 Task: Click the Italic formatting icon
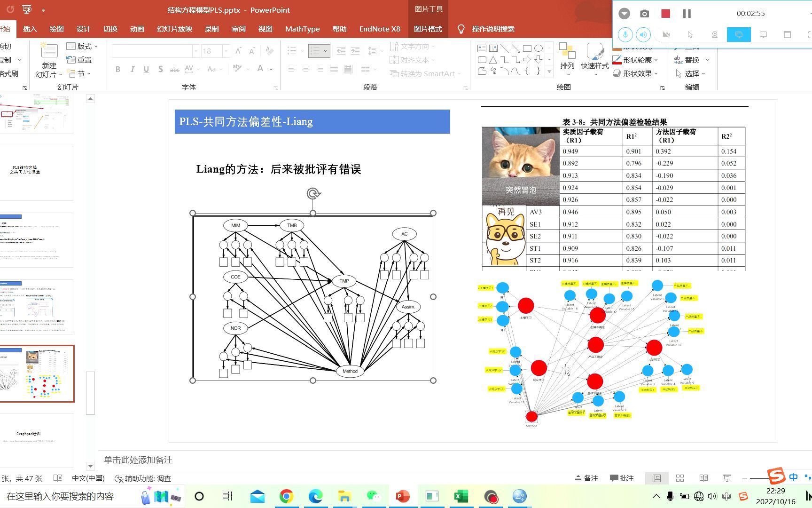pos(132,69)
